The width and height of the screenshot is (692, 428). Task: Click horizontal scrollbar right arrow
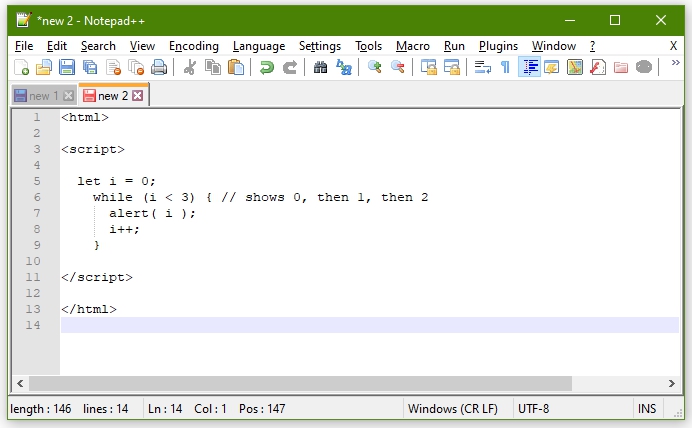coord(672,383)
